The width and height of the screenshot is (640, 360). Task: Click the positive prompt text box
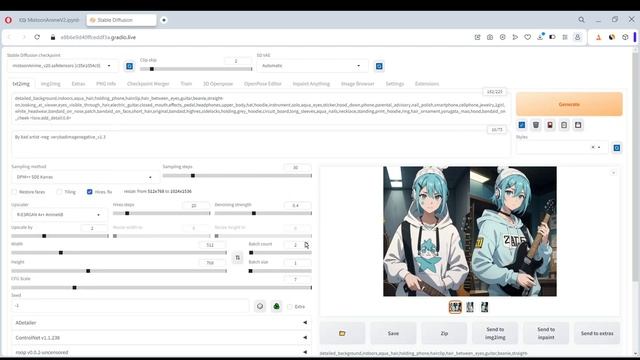click(x=260, y=108)
